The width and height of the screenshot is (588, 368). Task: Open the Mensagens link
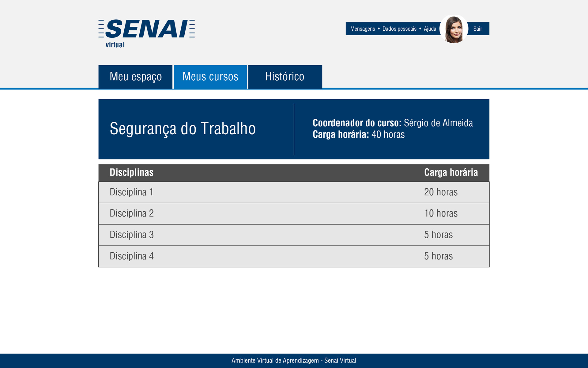(x=362, y=29)
